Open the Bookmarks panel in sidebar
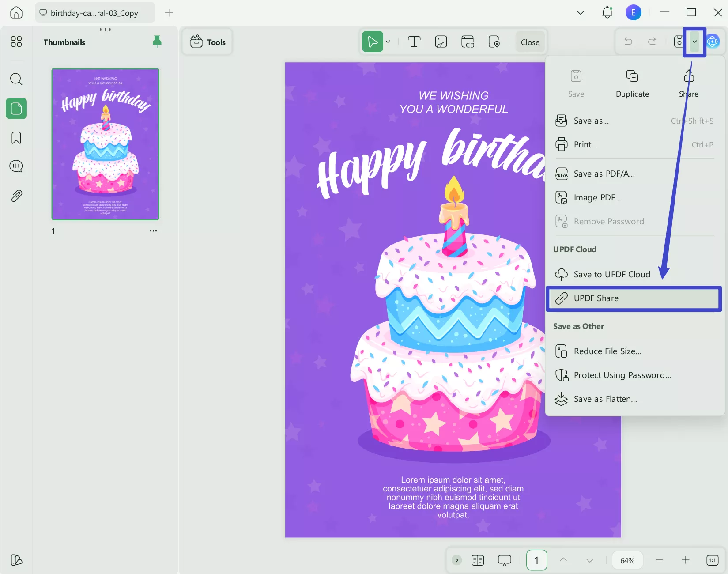This screenshot has width=728, height=574. 16,138
